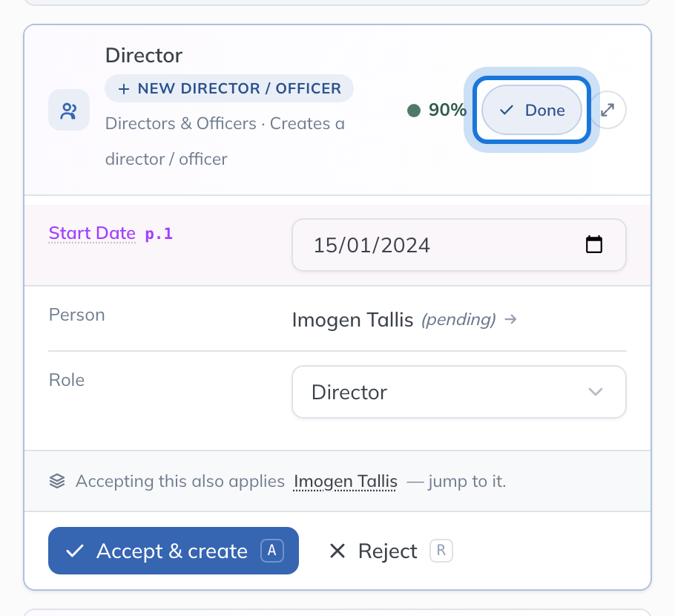Click the 90% confidence indicator
This screenshot has width=675, height=616.
point(436,110)
